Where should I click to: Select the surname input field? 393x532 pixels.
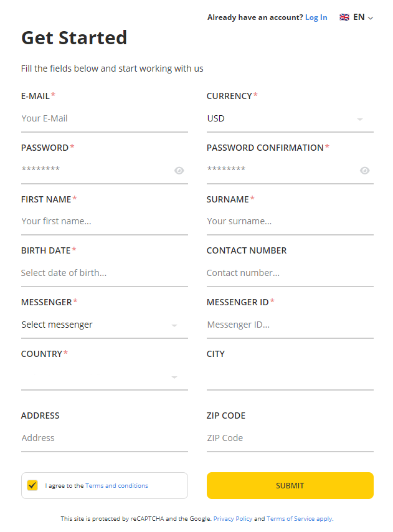(290, 221)
